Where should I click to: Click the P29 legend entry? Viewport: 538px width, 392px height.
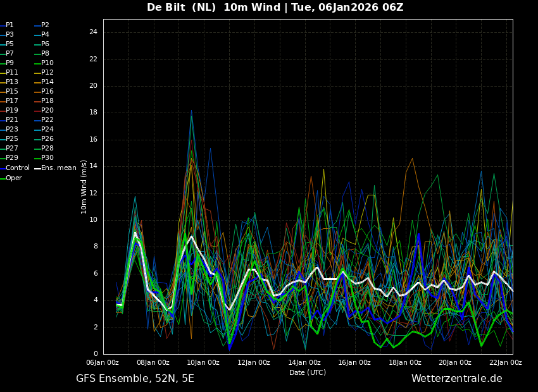tap(9, 157)
